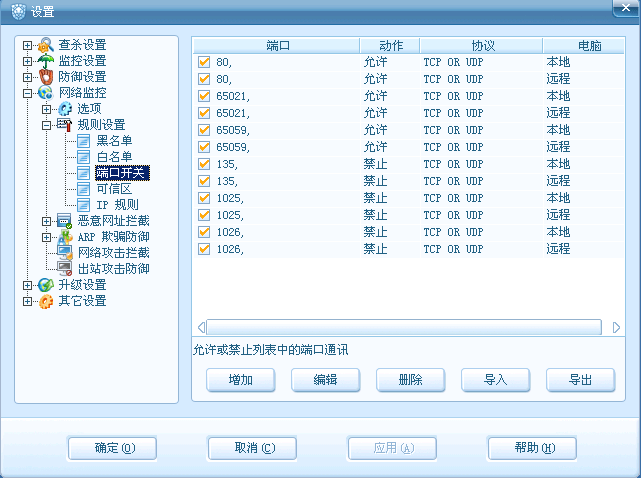The image size is (641, 478).
Task: Click the list icon beside 白名单
Action: tap(84, 157)
